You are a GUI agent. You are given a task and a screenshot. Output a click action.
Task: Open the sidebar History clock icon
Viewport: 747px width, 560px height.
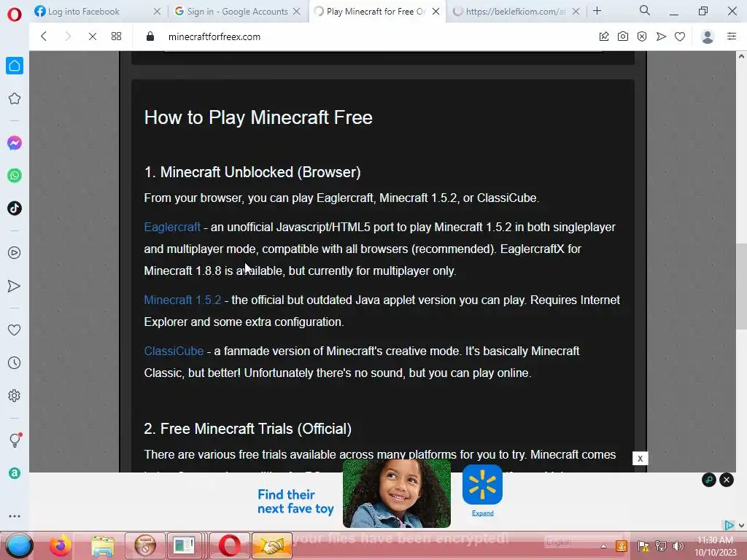(x=15, y=363)
